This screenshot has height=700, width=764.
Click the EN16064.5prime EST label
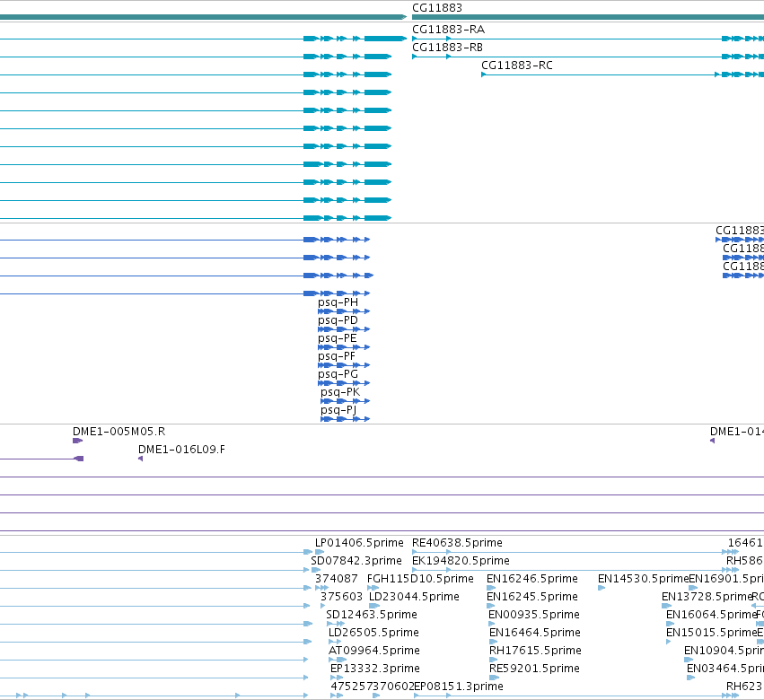(x=711, y=616)
